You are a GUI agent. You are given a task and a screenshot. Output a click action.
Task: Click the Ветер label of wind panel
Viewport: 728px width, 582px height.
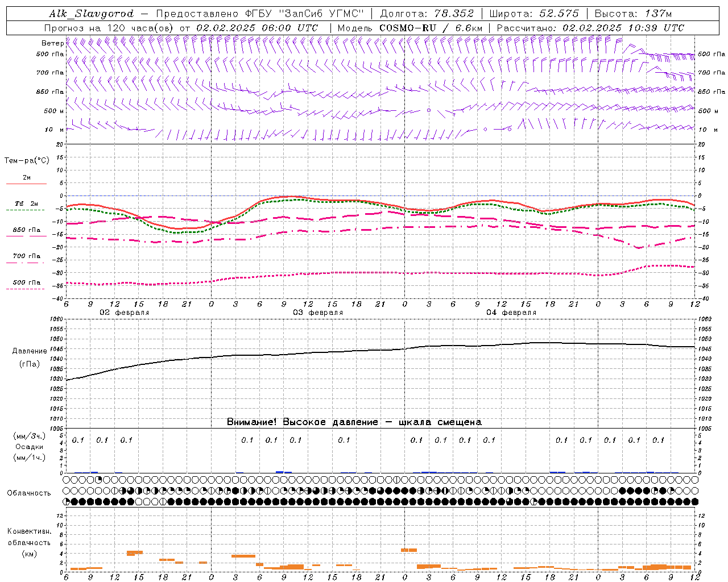pos(52,43)
